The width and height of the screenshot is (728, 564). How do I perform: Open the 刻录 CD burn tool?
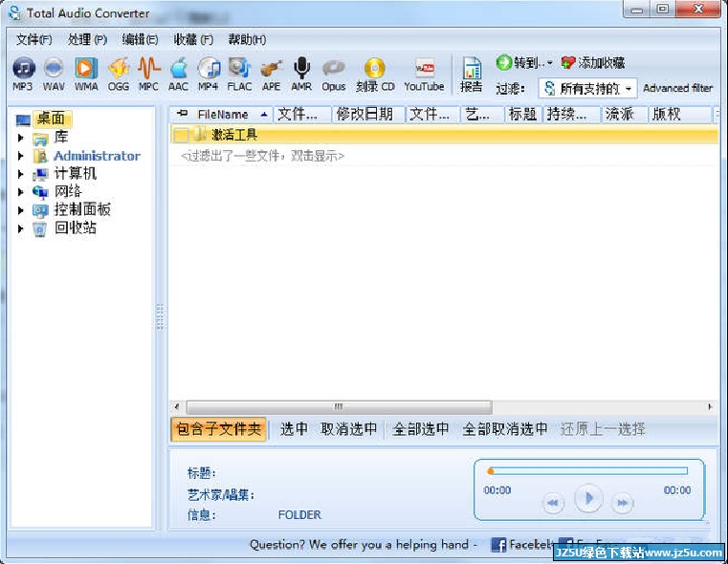coord(375,74)
